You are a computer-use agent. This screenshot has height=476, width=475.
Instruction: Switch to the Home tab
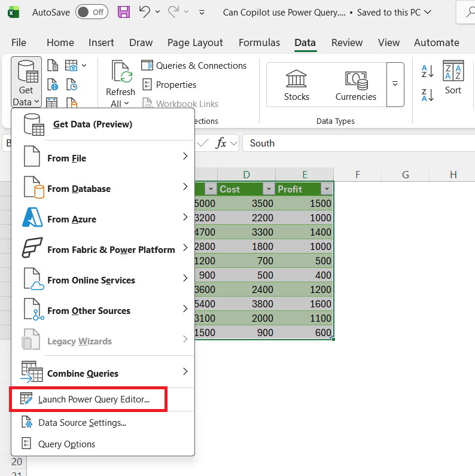click(60, 42)
